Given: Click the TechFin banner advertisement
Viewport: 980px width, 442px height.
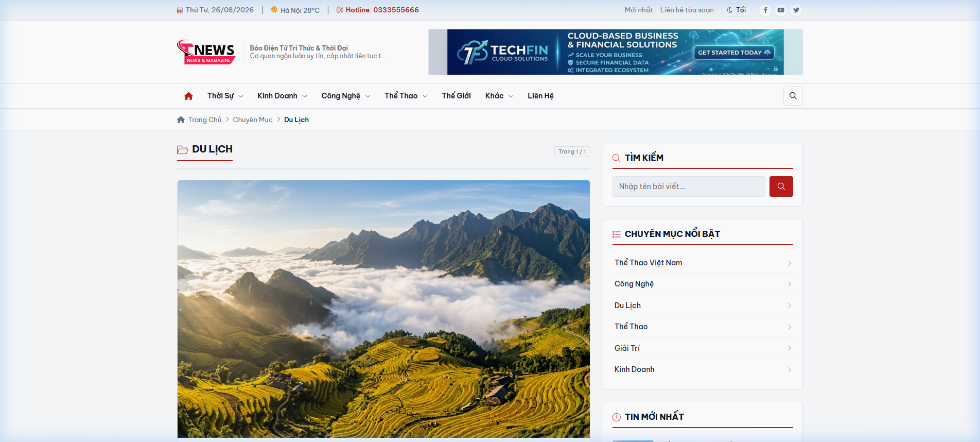Looking at the screenshot, I should tap(615, 52).
